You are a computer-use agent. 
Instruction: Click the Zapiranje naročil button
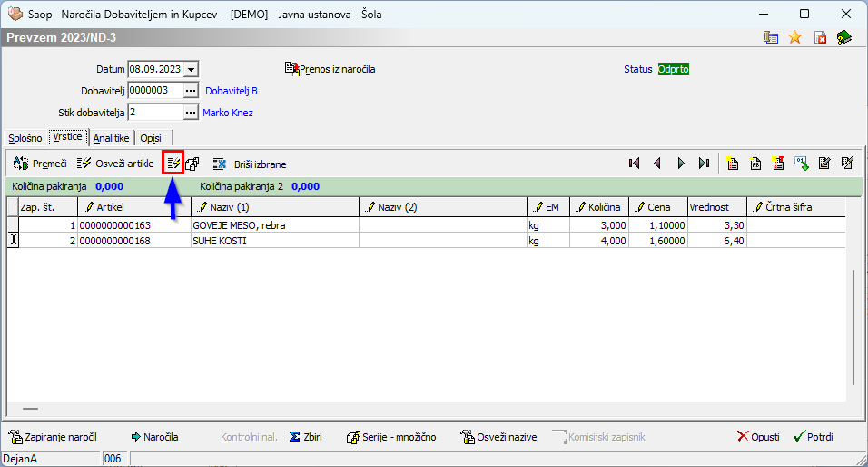point(53,437)
